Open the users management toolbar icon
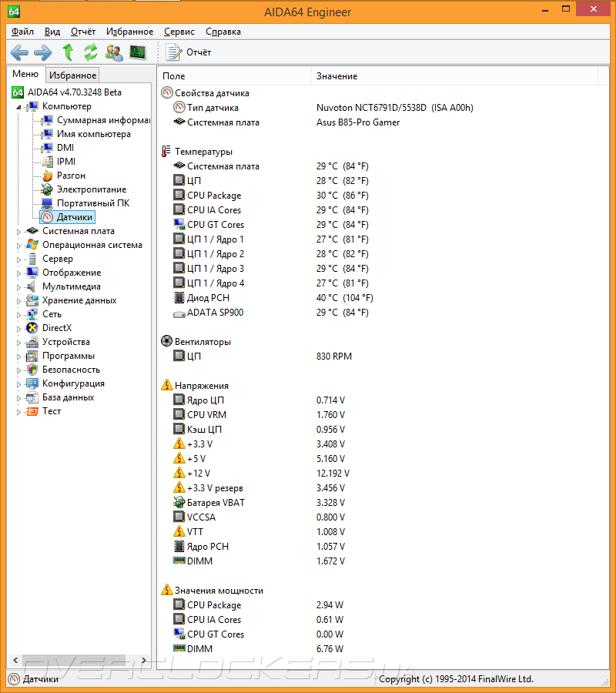The image size is (616, 693). click(x=115, y=52)
